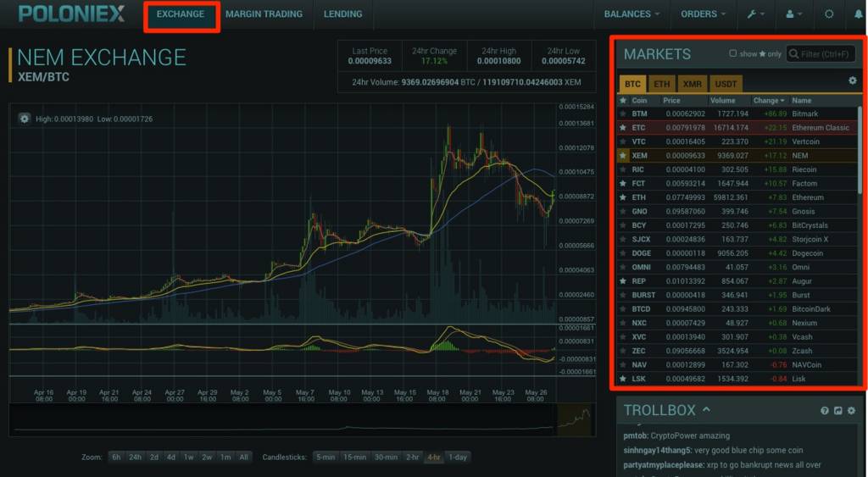Image resolution: width=868 pixels, height=477 pixels.
Task: Switch to the ETH markets tab
Action: (x=661, y=84)
